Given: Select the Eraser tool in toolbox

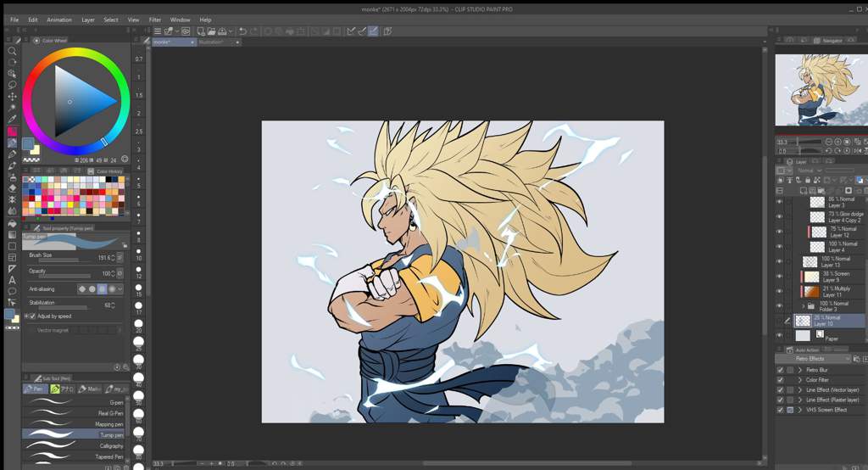Looking at the screenshot, I should 12,188.
